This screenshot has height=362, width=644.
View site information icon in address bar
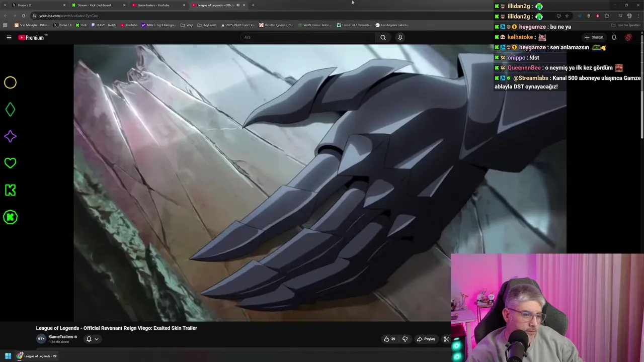[x=34, y=16]
